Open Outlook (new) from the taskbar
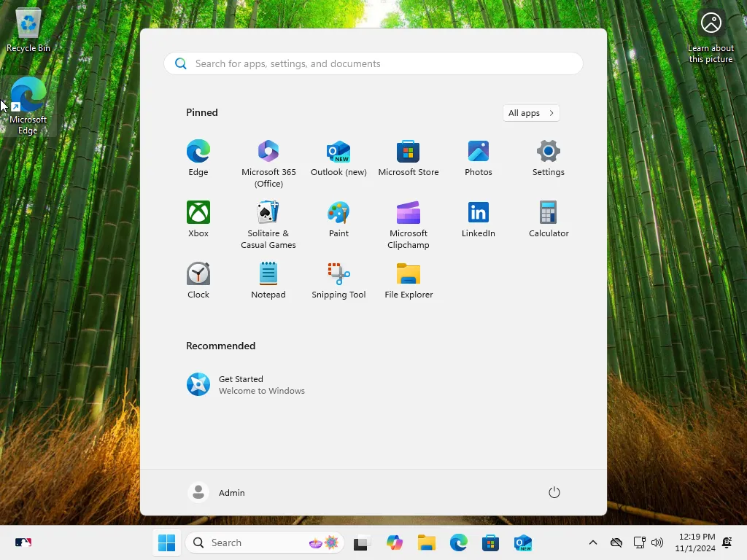 [522, 542]
